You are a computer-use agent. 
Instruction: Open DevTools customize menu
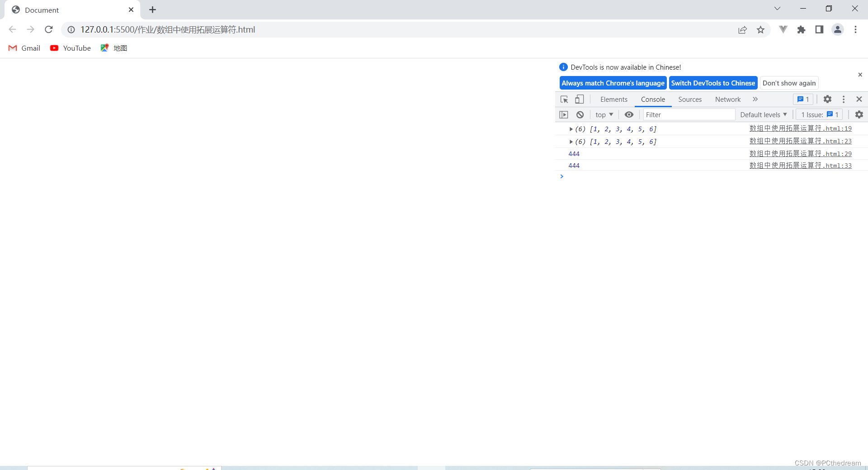844,99
